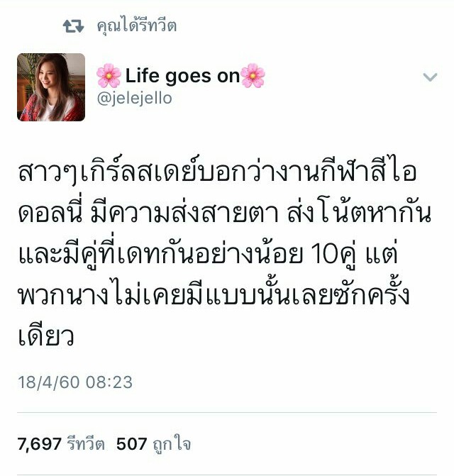
Task: Open the @jelejello handle
Action: [x=135, y=99]
